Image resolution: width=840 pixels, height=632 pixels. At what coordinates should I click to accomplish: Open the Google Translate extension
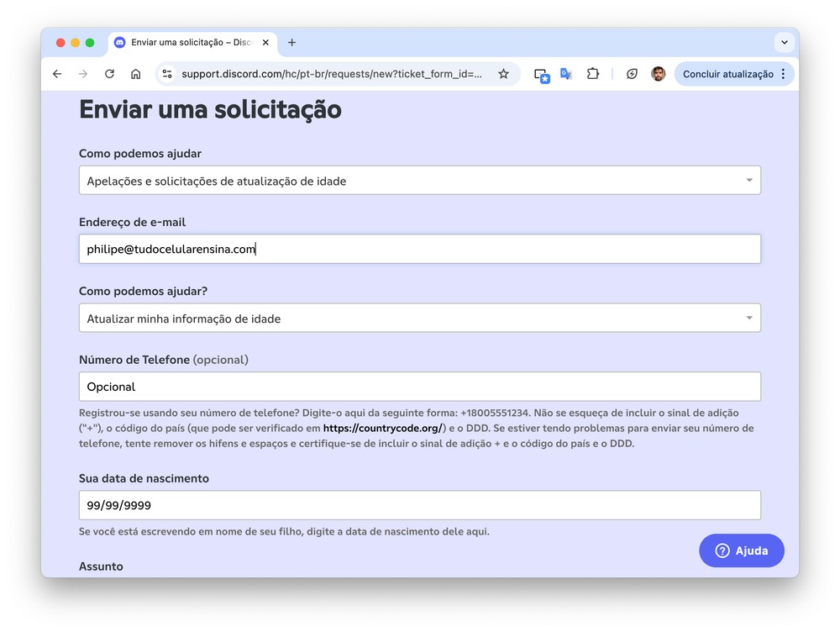566,74
